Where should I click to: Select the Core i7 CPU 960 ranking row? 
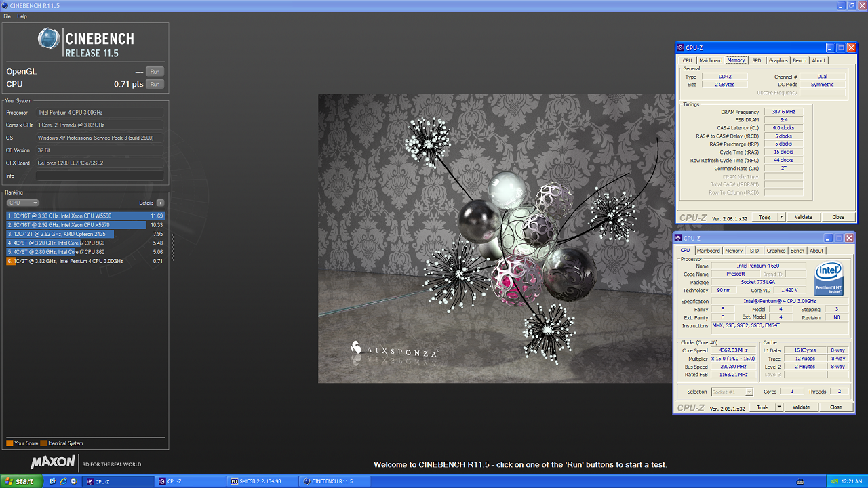85,243
